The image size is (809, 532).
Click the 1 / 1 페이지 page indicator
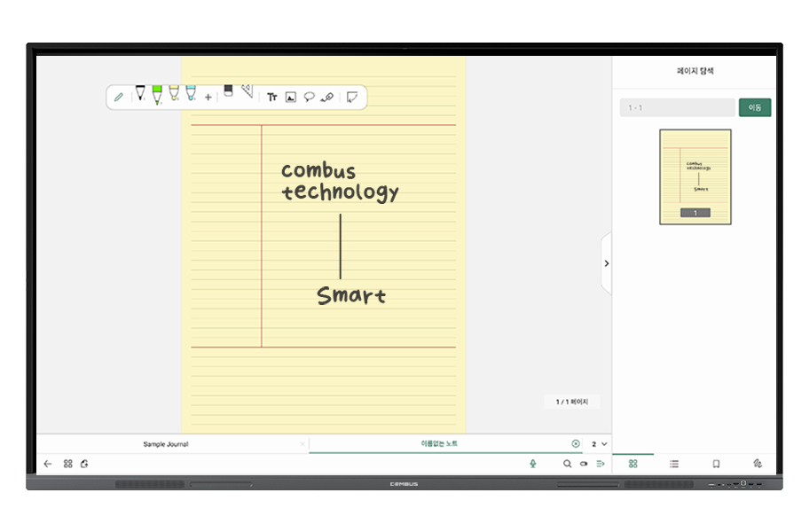pyautogui.click(x=571, y=402)
